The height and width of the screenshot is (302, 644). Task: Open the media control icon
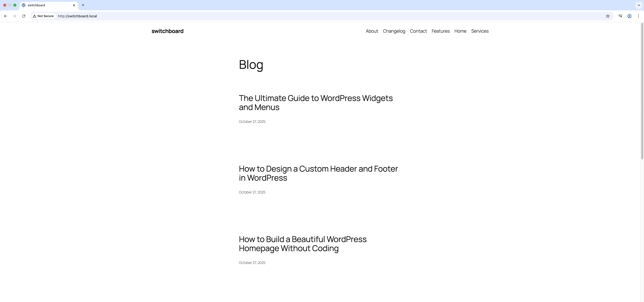point(620,16)
